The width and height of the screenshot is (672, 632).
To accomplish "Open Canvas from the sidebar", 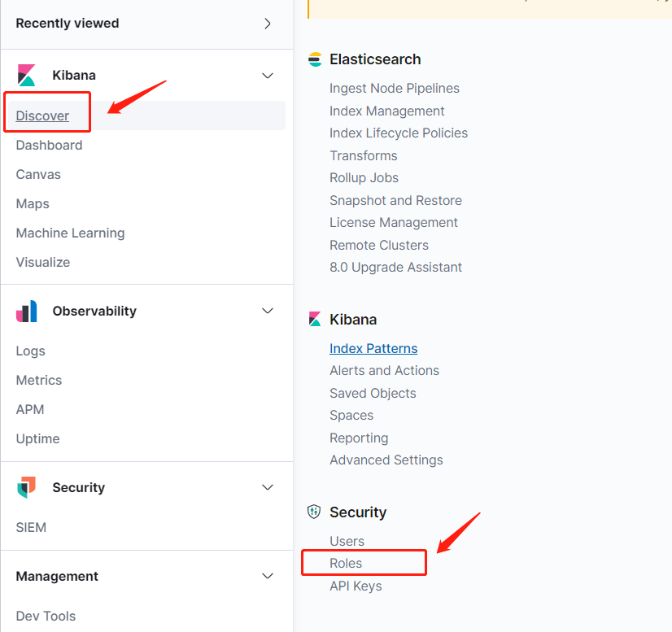I will [x=38, y=174].
